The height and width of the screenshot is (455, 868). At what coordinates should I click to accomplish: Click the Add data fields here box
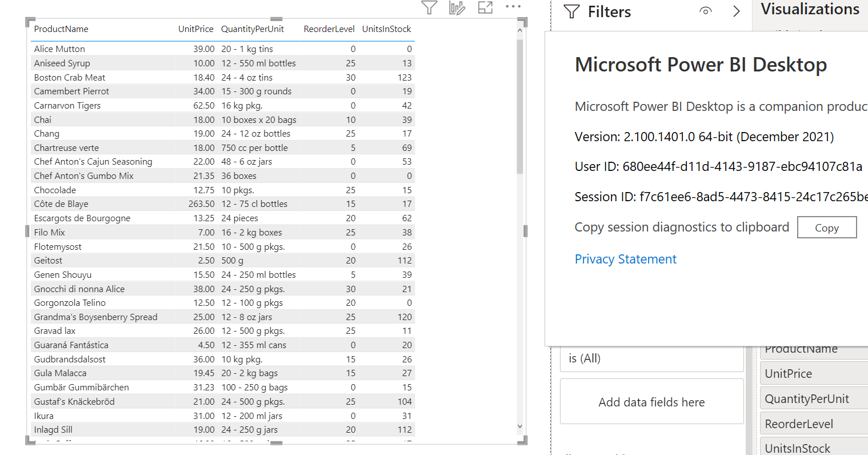pos(651,402)
